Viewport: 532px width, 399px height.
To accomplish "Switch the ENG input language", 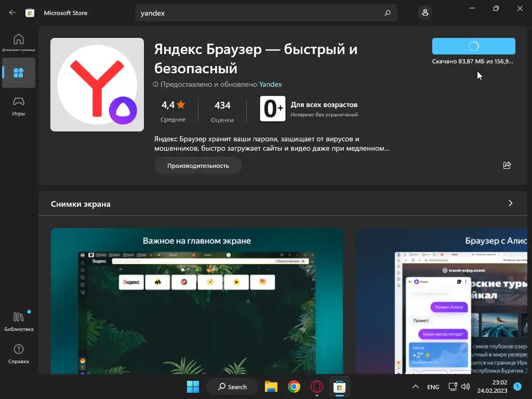I will pos(433,387).
